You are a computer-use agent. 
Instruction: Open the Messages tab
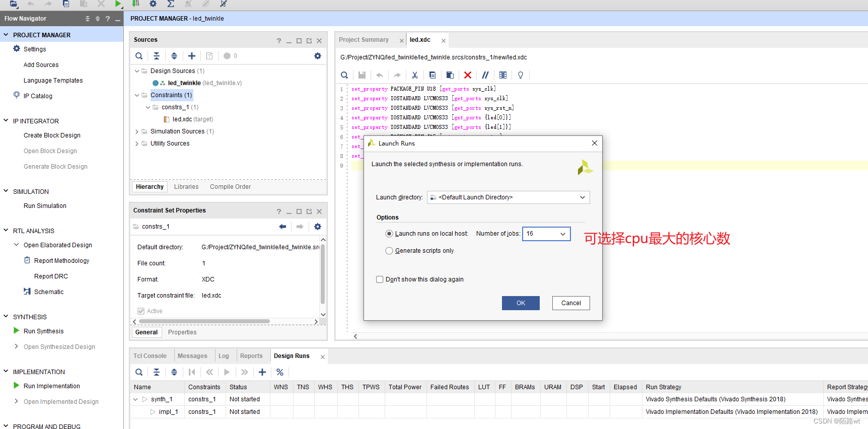click(x=192, y=356)
